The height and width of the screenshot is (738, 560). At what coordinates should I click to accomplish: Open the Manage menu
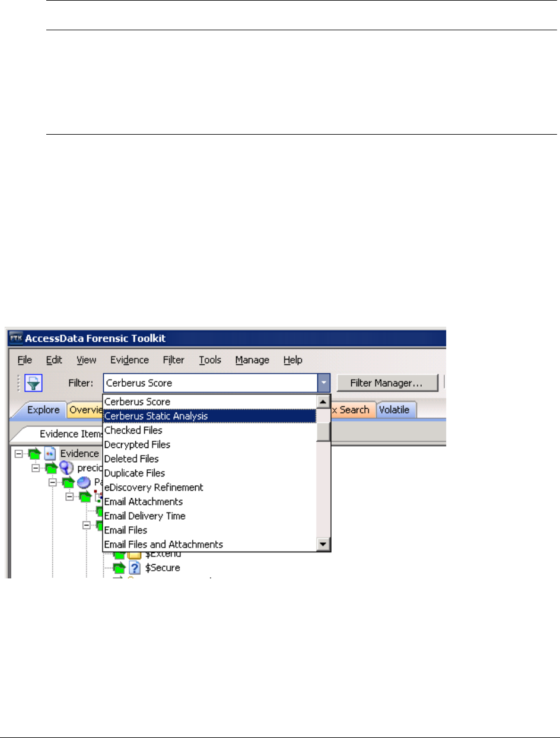point(252,360)
